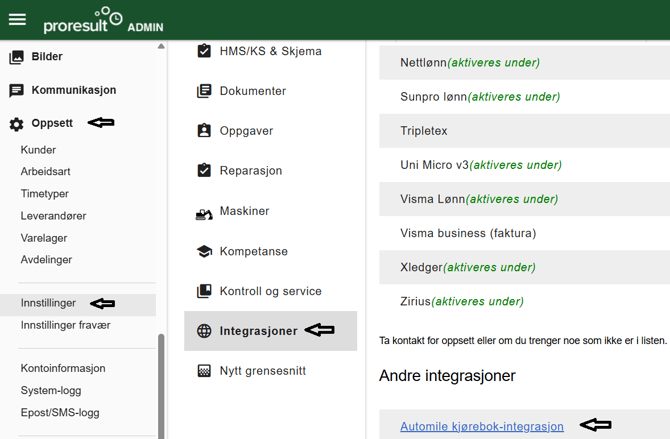Open Kunder in the sidebar

point(38,150)
